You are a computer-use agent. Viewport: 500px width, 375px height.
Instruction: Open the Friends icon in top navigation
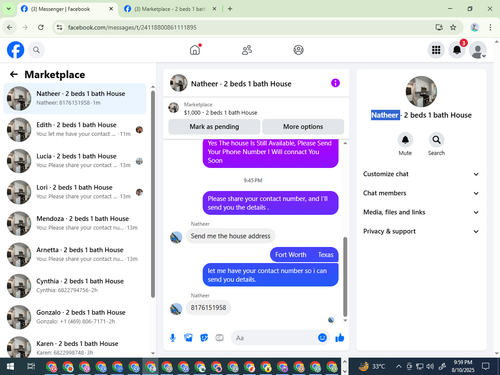click(x=247, y=50)
